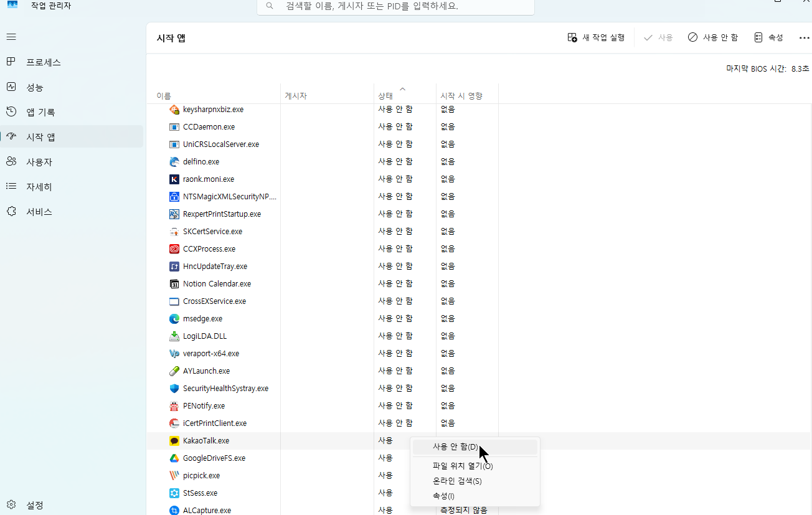This screenshot has height=515, width=812.
Task: Click the AYLaunch.exe pill icon
Action: [174, 371]
